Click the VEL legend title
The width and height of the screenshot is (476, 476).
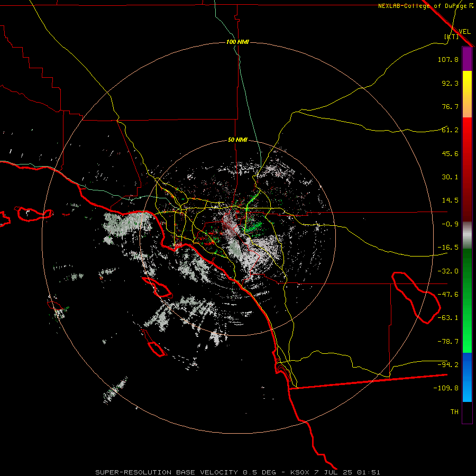coord(464,32)
